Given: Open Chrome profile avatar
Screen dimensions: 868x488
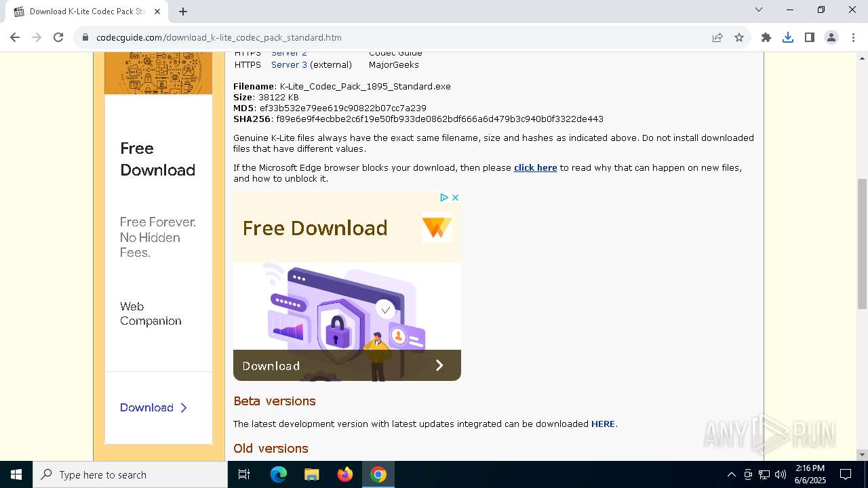Looking at the screenshot, I should click(x=831, y=37).
